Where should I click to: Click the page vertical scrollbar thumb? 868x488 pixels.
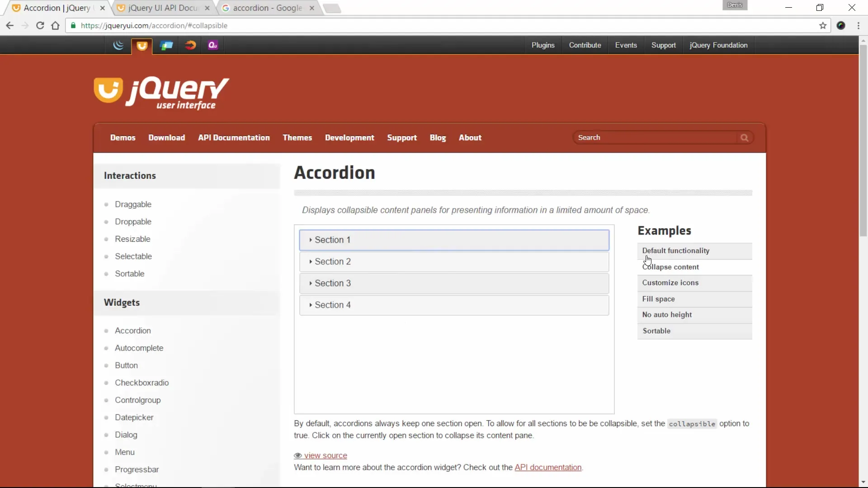click(x=863, y=140)
